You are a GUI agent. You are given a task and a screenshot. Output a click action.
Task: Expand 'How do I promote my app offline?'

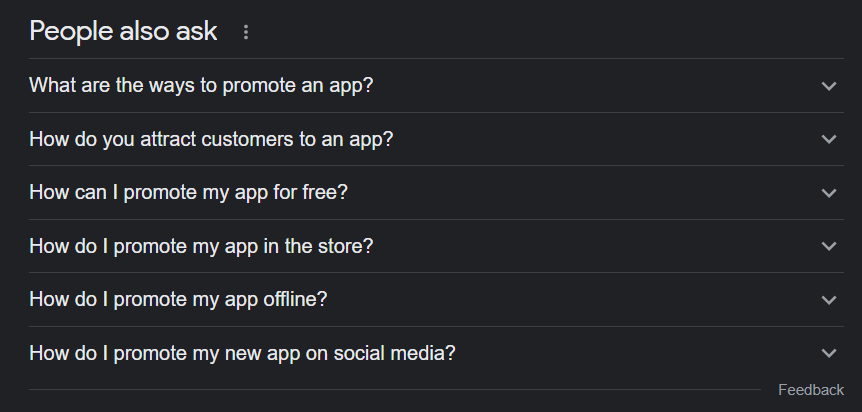pos(436,299)
